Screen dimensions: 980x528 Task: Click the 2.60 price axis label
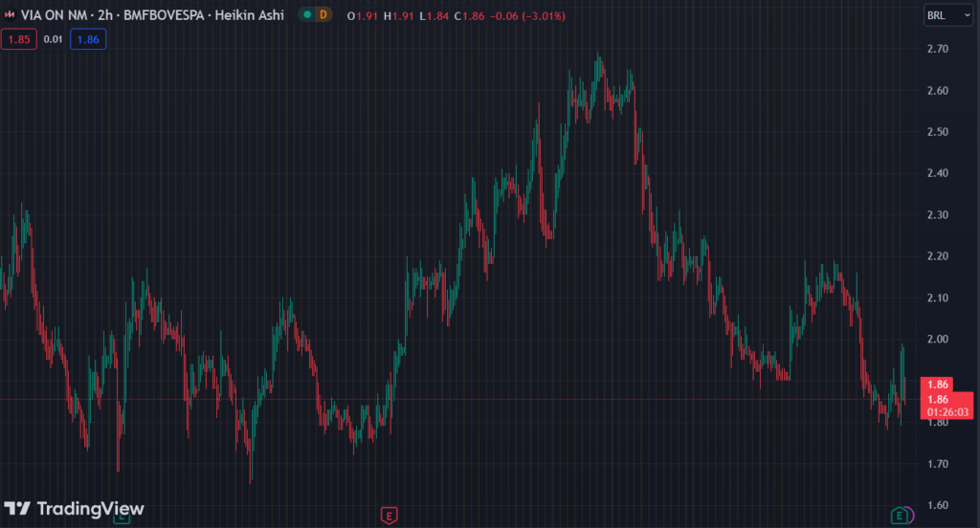(x=938, y=91)
